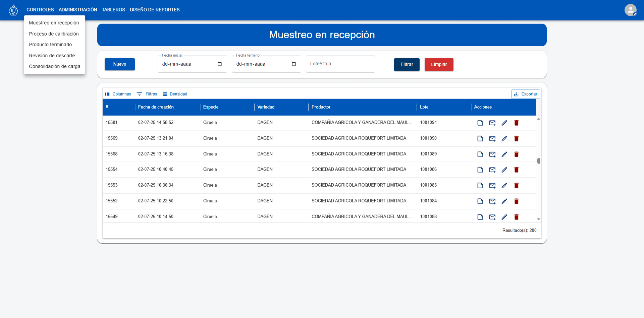View document for record 15553
The width and height of the screenshot is (644, 318).
480,185
